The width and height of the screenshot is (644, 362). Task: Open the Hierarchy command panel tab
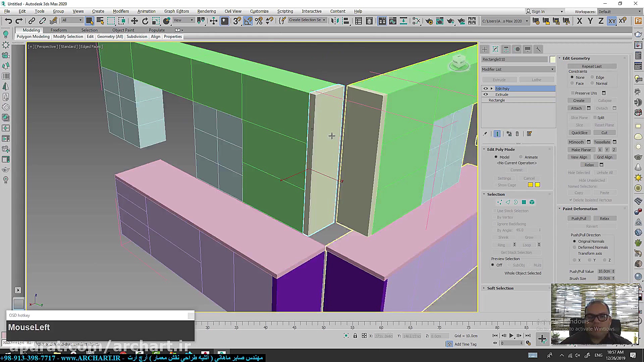click(x=506, y=49)
